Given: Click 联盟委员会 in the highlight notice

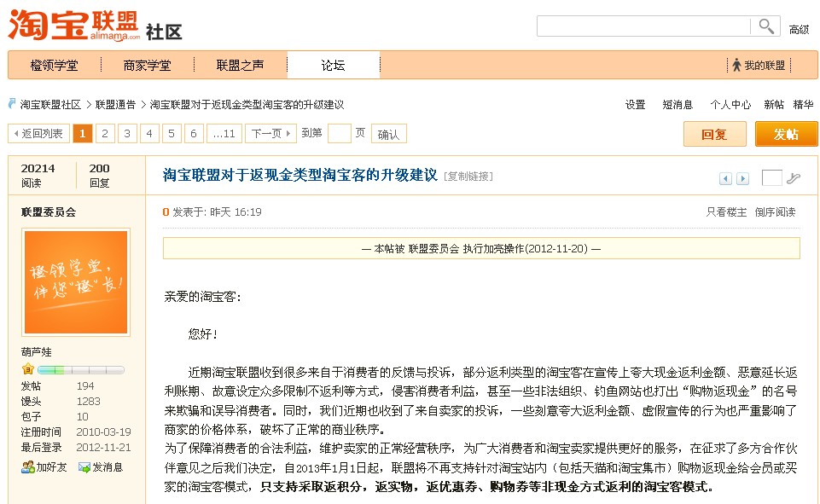Looking at the screenshot, I should (433, 248).
